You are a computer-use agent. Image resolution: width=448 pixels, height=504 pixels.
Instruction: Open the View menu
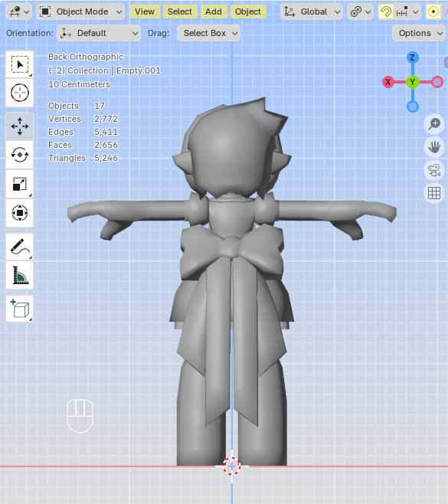(145, 11)
